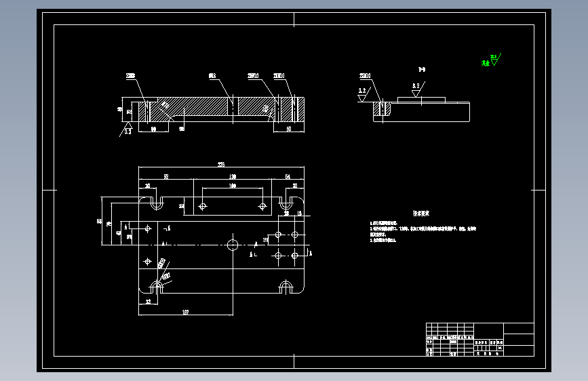The image size is (588, 381).
Task: Select the 54 dimension at top right of plan
Action: coord(288,176)
